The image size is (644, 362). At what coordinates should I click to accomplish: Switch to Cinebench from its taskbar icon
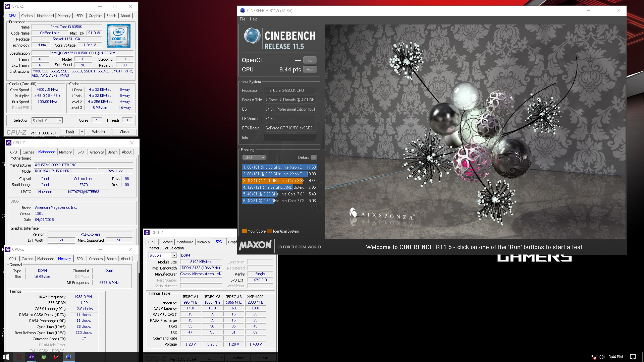[68, 357]
